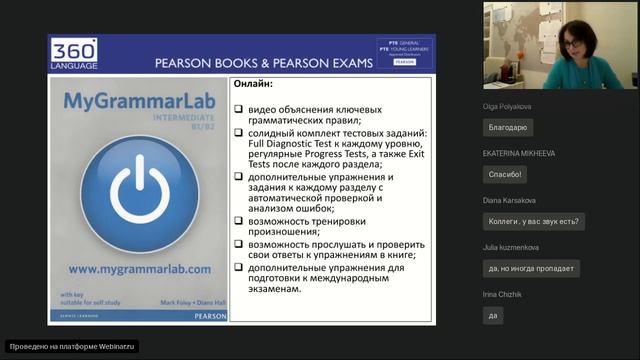Click chat author name Julia kuzmenkova
640x360 pixels.
(x=511, y=247)
